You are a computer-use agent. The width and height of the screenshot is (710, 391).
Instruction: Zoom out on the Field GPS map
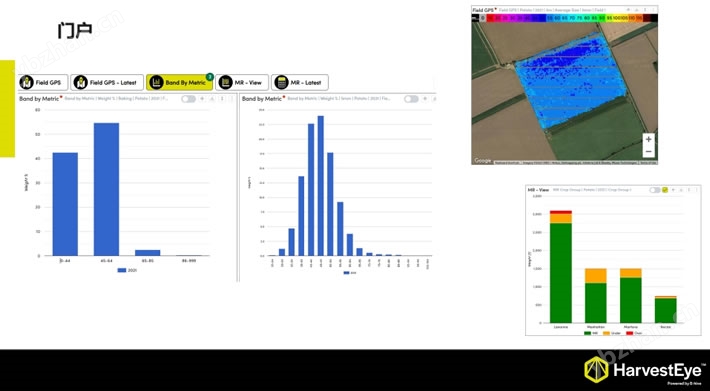point(648,152)
